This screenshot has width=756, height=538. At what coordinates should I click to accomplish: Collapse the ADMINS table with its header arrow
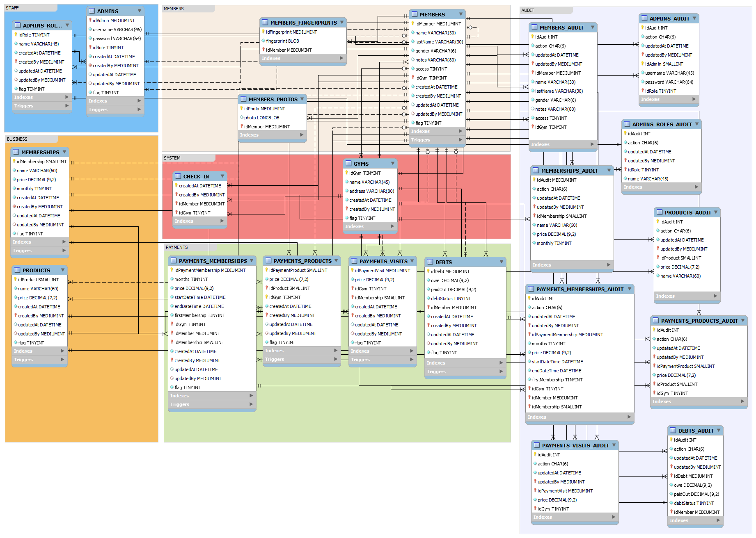click(140, 11)
